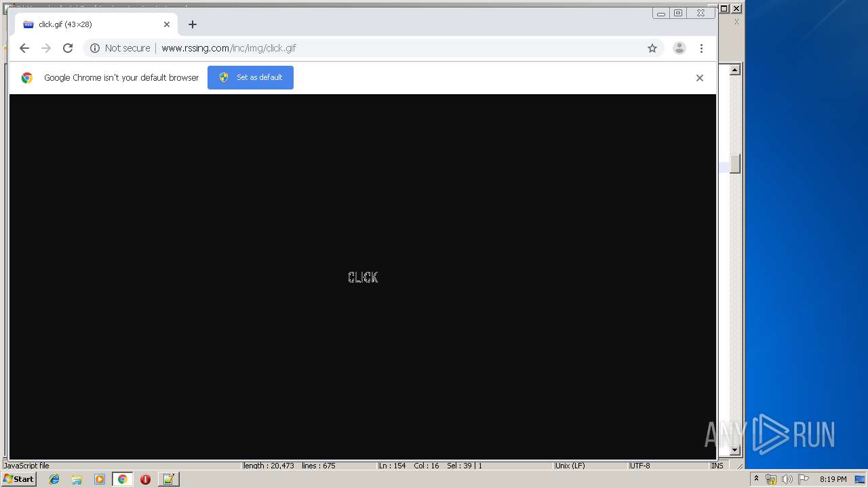Open the Opera taskbar icon
Viewport: 868px width, 488px height.
tap(145, 479)
